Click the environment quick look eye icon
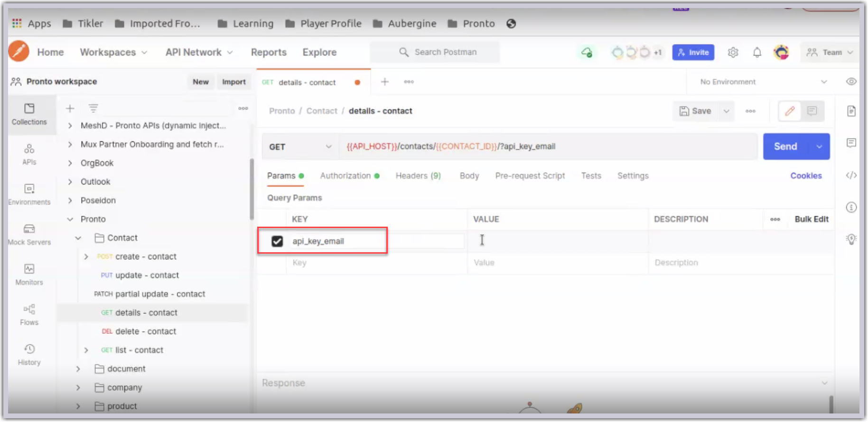The image size is (868, 422). click(851, 82)
